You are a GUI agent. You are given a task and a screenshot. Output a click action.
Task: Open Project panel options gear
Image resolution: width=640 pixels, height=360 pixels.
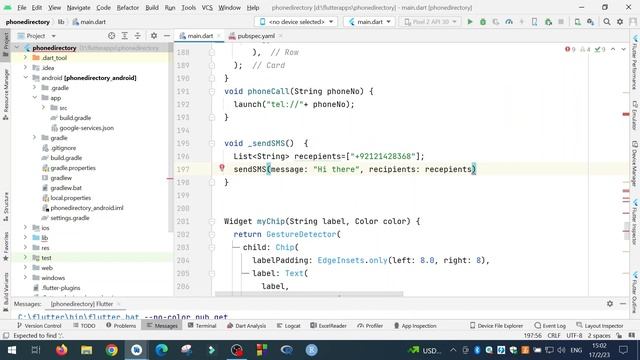(x=154, y=36)
